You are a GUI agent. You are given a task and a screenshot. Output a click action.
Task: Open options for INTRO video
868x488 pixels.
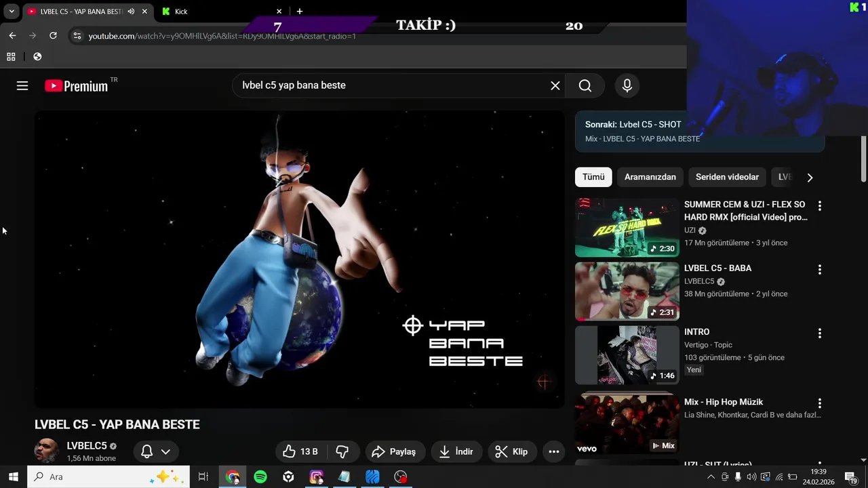[819, 333]
